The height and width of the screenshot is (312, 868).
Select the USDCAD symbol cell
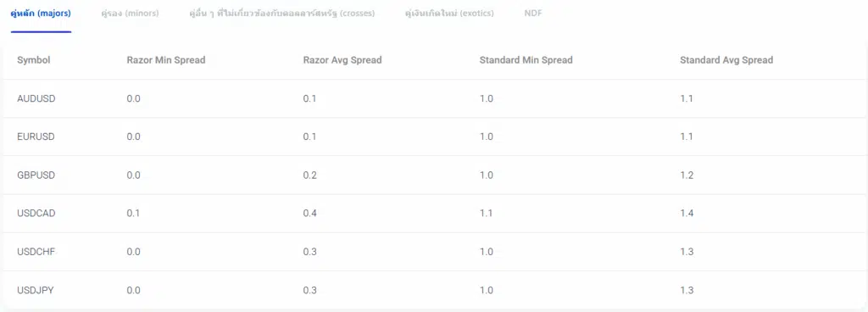[36, 213]
